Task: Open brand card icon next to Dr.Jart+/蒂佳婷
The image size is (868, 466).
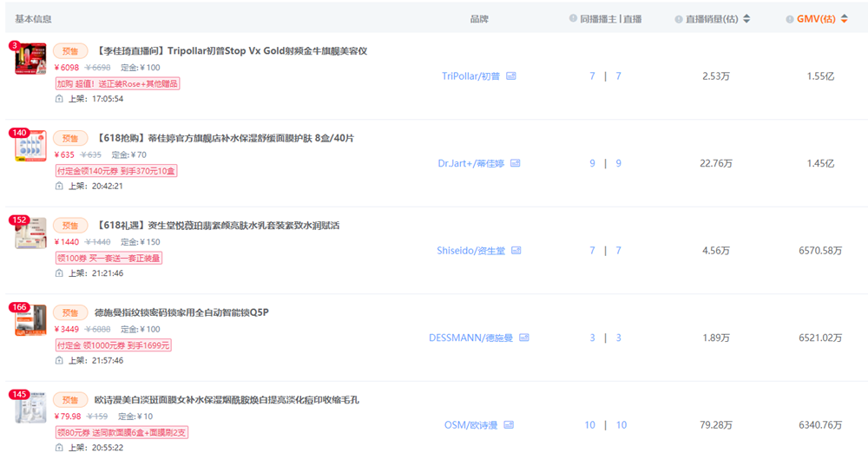Action: pyautogui.click(x=516, y=163)
